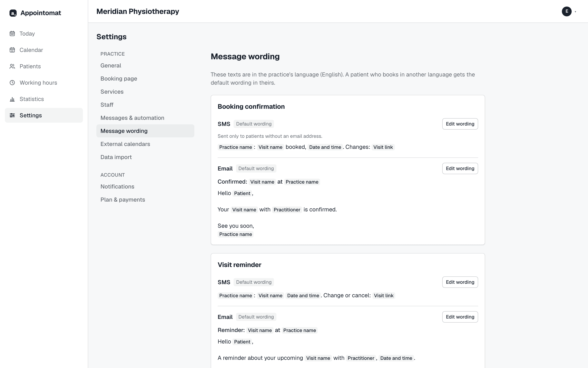This screenshot has height=368, width=588.
Task: Click the PRACTICE section label
Action: point(112,54)
